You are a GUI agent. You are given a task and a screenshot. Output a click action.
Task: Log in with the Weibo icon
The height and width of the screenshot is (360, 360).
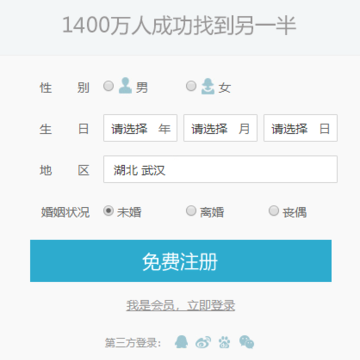coord(203,342)
